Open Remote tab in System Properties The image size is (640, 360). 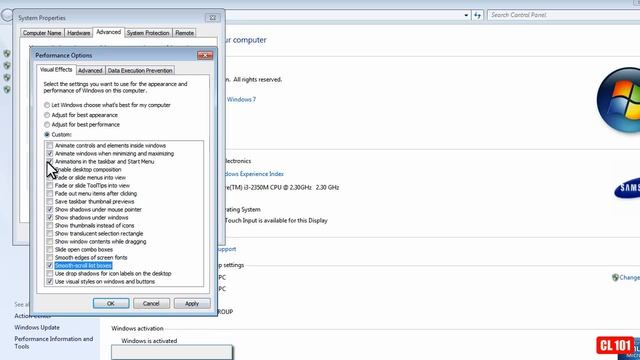pyautogui.click(x=184, y=33)
